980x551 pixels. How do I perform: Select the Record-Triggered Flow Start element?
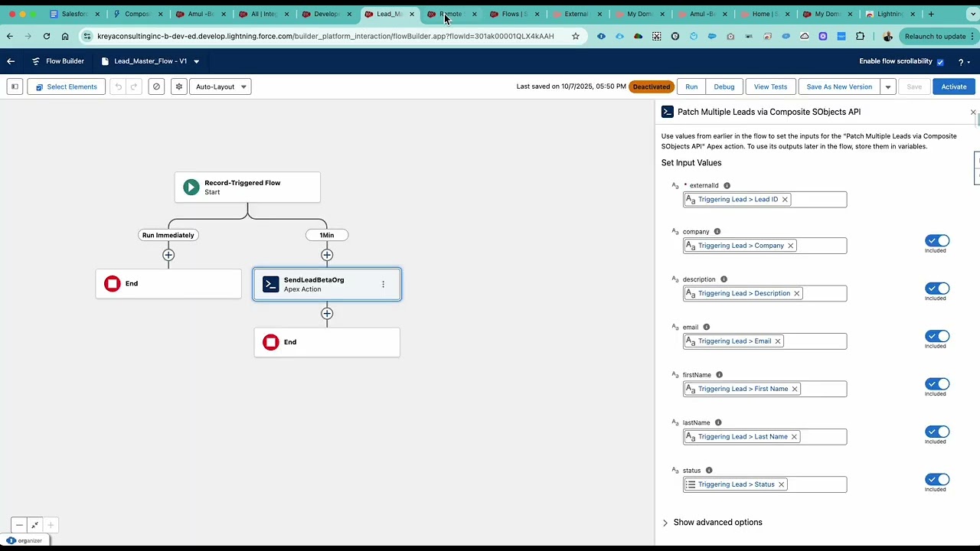[x=247, y=187]
